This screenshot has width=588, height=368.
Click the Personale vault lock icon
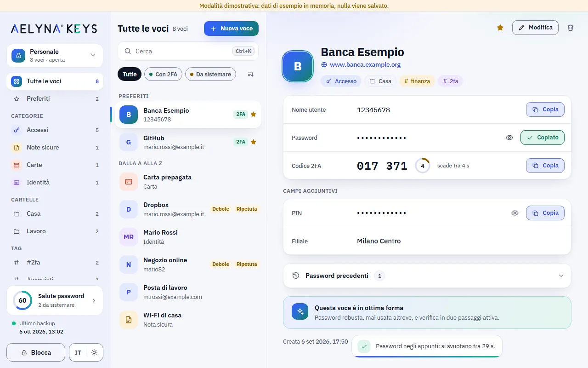(18, 55)
